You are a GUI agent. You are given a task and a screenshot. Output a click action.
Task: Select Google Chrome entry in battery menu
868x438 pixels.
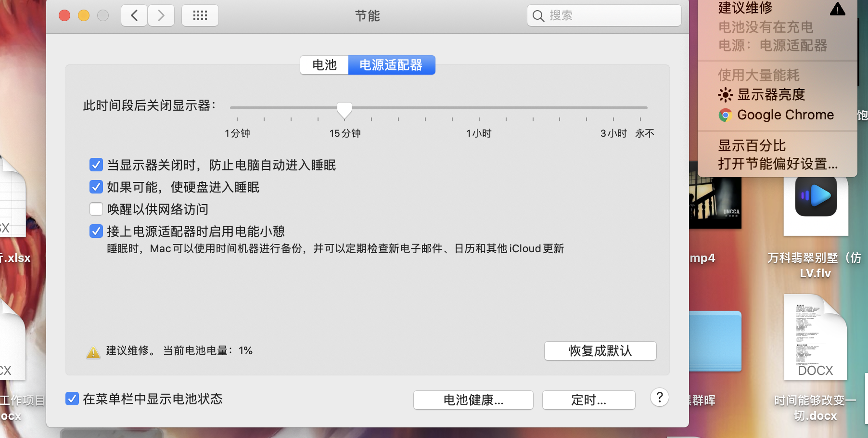tap(786, 115)
